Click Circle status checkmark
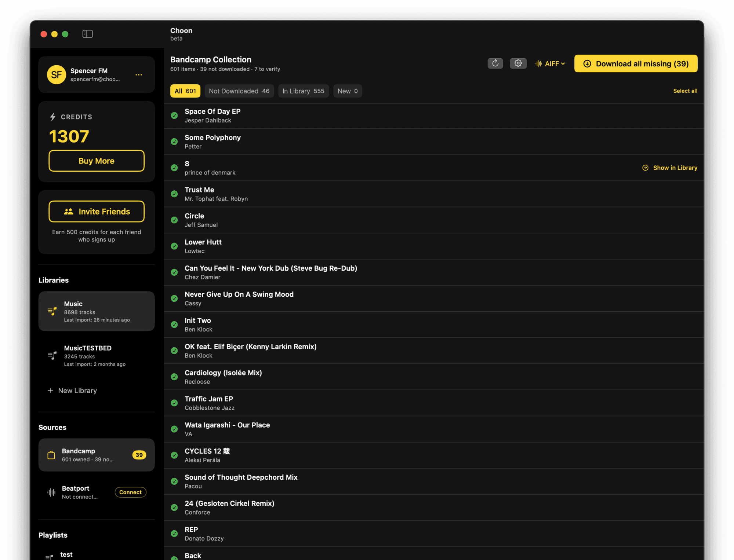 [x=174, y=220]
